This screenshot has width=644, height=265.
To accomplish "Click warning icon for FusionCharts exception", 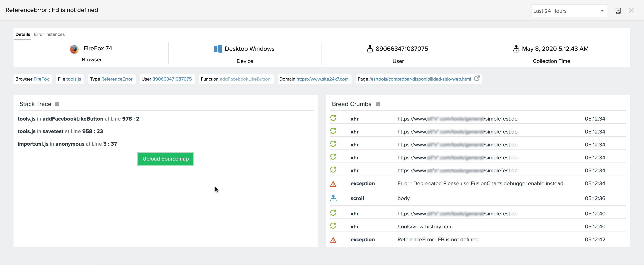I will (333, 184).
